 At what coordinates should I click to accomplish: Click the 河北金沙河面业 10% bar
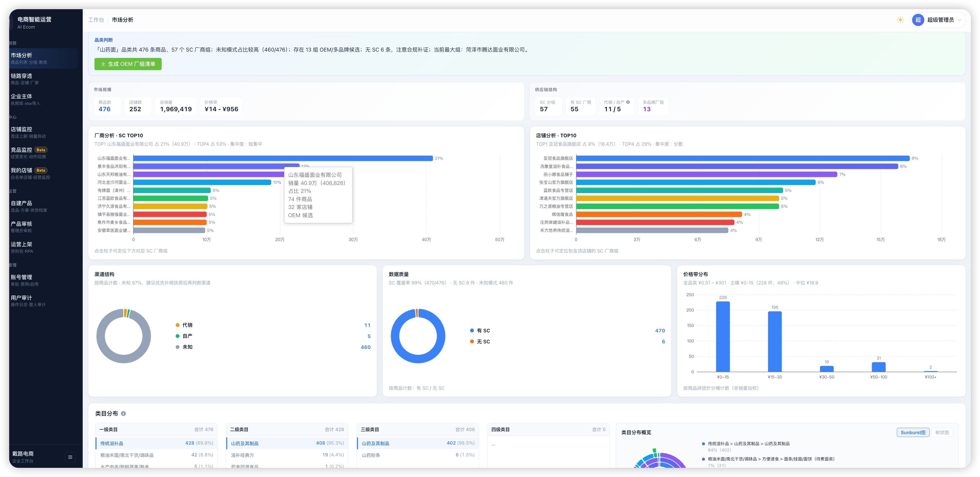coord(202,182)
